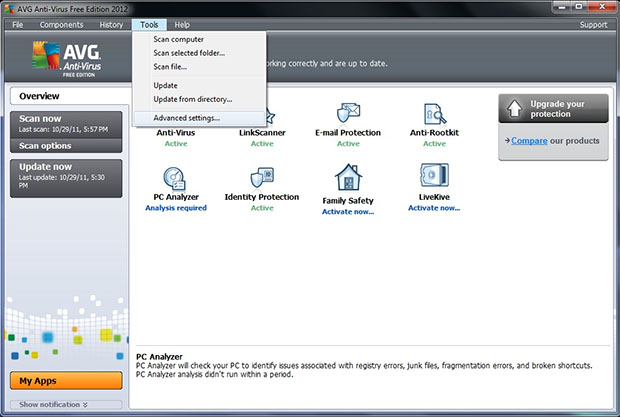The height and width of the screenshot is (417, 620).
Task: Open the History menu
Action: click(x=111, y=25)
